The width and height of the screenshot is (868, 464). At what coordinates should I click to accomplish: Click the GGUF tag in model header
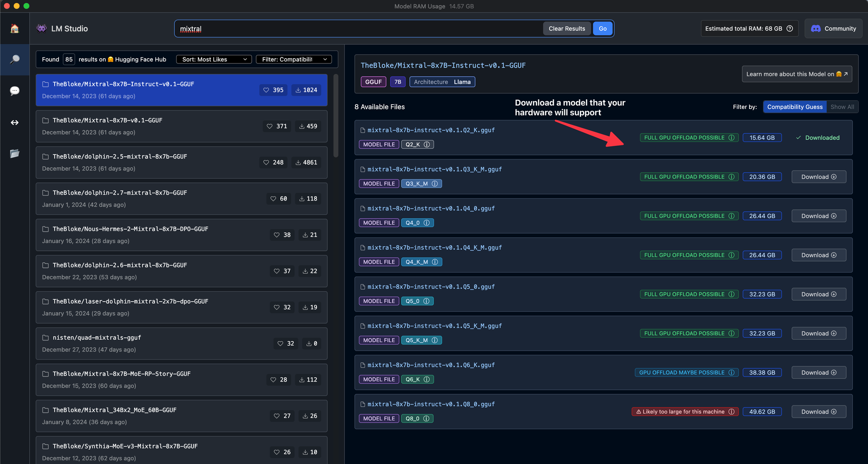(373, 82)
